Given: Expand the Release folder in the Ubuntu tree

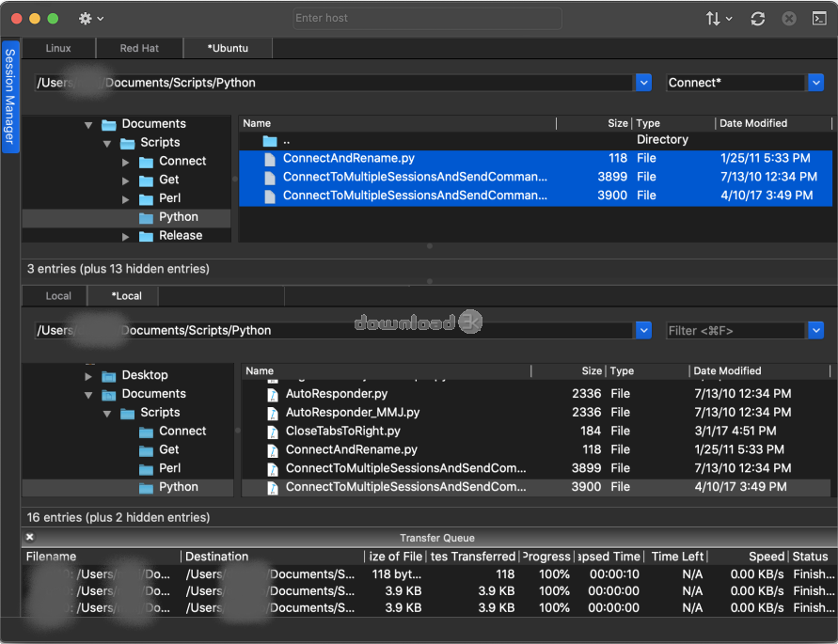Looking at the screenshot, I should (x=126, y=236).
